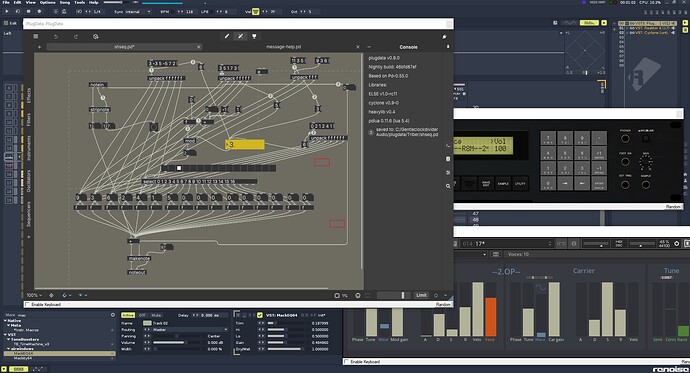Select the pencil edit mode icon

[x=227, y=37]
